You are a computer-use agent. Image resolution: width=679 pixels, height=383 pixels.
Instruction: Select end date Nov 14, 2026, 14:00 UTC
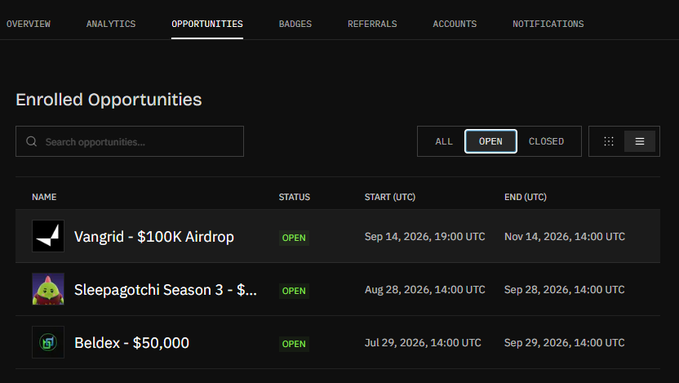[x=565, y=237]
